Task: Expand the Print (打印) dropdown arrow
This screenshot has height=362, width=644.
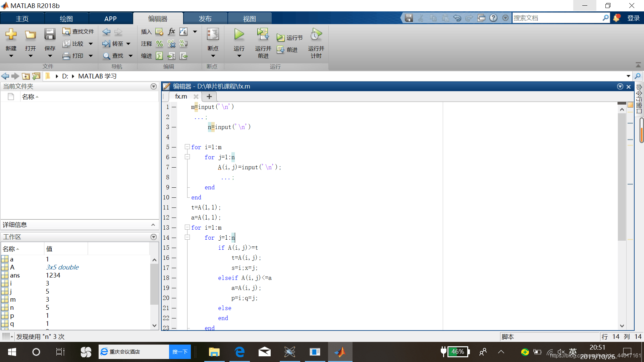Action: tap(91, 56)
